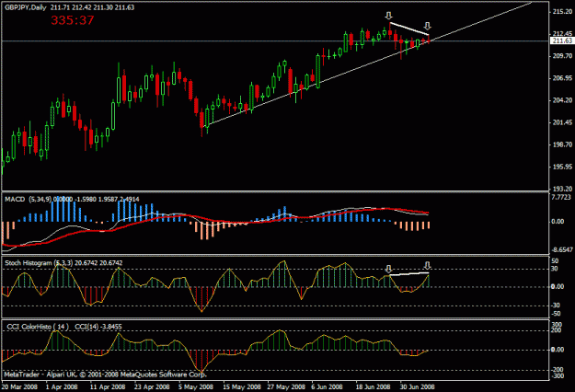Click the 23 Apr 2008 date label
The image size is (575, 392).
152,386
